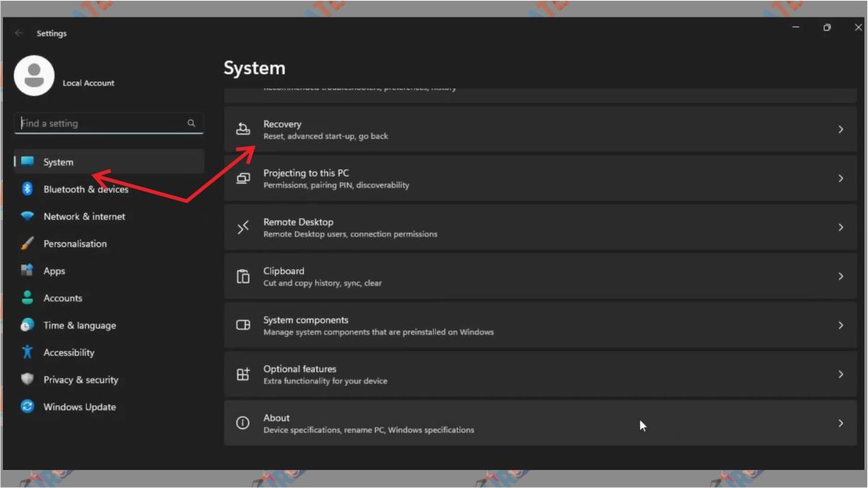Open Privacy & security settings
Viewport: 868px width, 488px height.
[x=109, y=380]
